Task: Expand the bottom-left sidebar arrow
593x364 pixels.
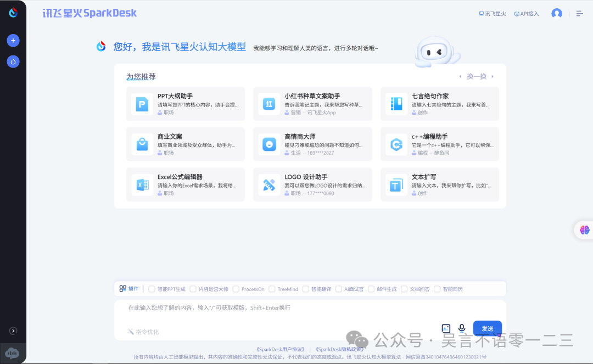Action: 13,331
